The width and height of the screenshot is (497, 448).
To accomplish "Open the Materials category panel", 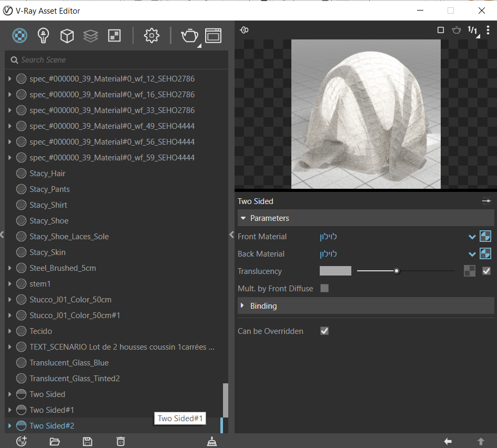I will click(x=19, y=36).
